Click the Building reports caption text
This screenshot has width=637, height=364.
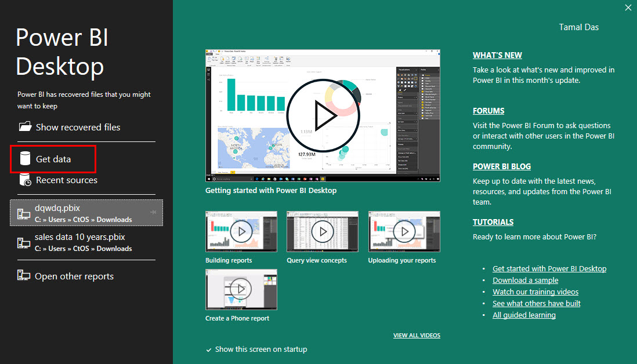tap(229, 260)
